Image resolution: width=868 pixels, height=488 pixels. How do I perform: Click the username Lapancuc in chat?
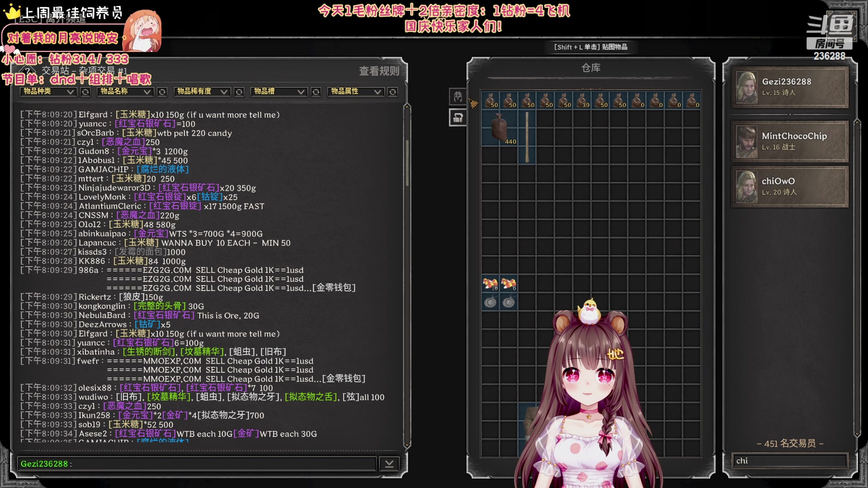click(97, 243)
